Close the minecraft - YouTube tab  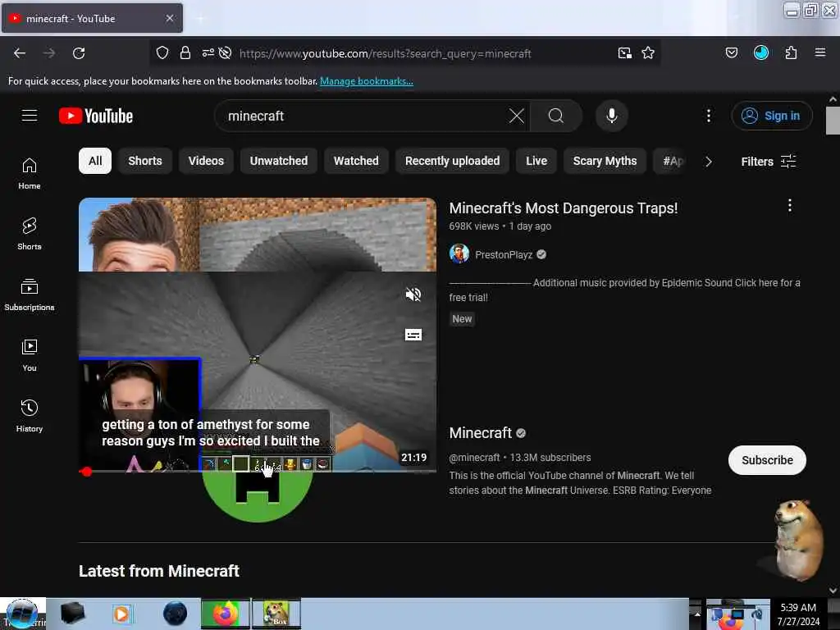coord(170,18)
